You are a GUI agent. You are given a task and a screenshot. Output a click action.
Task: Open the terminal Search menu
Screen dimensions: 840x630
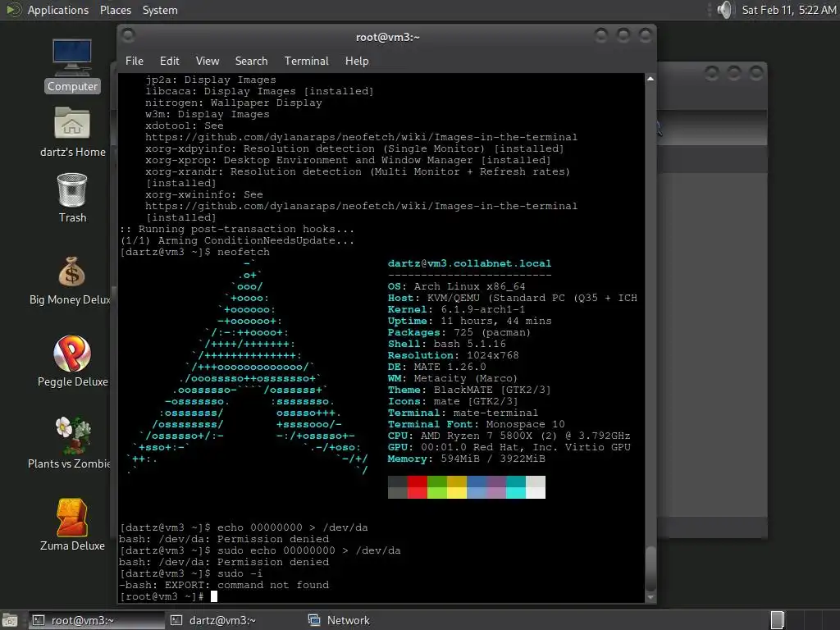pyautogui.click(x=251, y=61)
